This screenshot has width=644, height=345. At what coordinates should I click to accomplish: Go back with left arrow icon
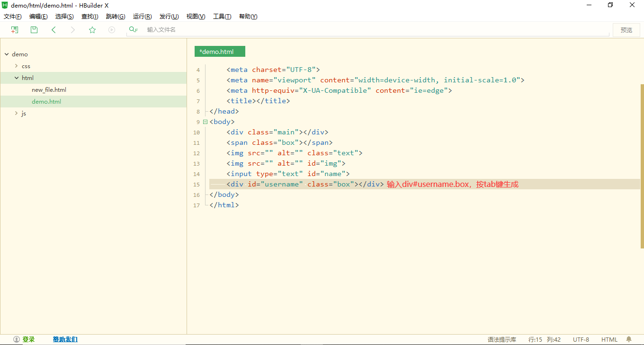pos(54,30)
